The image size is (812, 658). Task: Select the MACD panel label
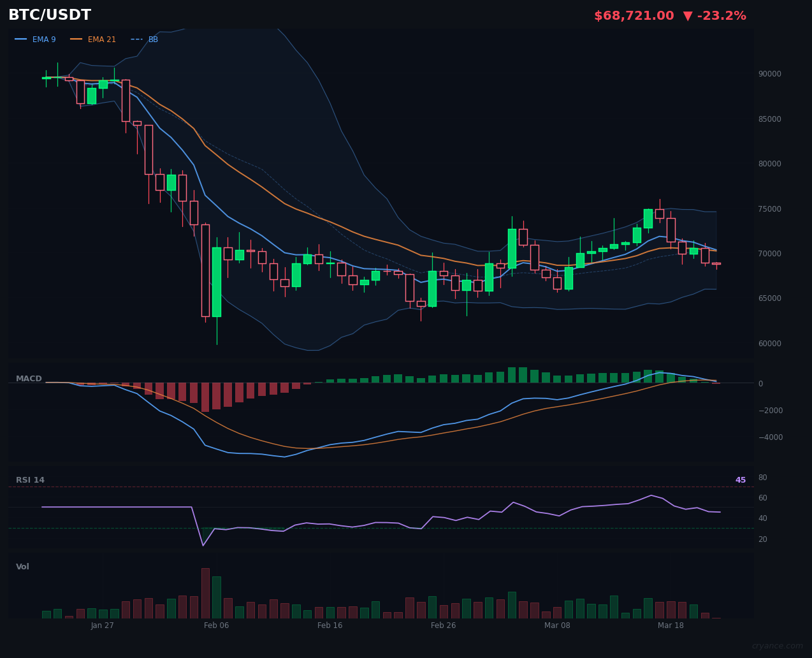tap(29, 378)
